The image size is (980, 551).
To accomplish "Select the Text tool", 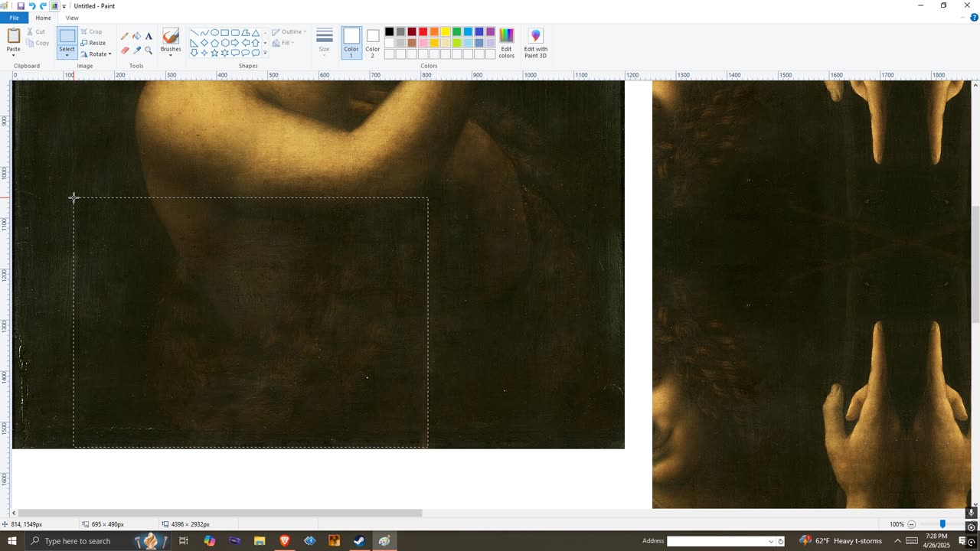I will 149,36.
